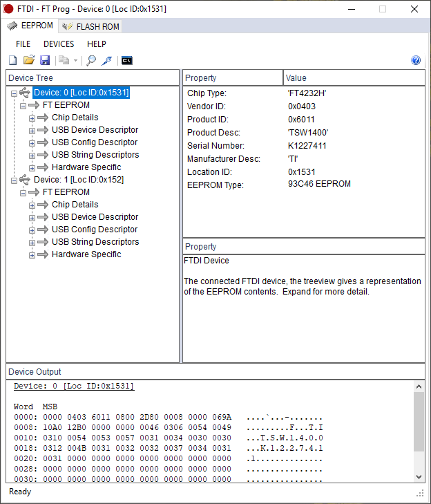The image size is (431, 504).
Task: Click hex row 0000 in Device Output
Action: click(169, 417)
